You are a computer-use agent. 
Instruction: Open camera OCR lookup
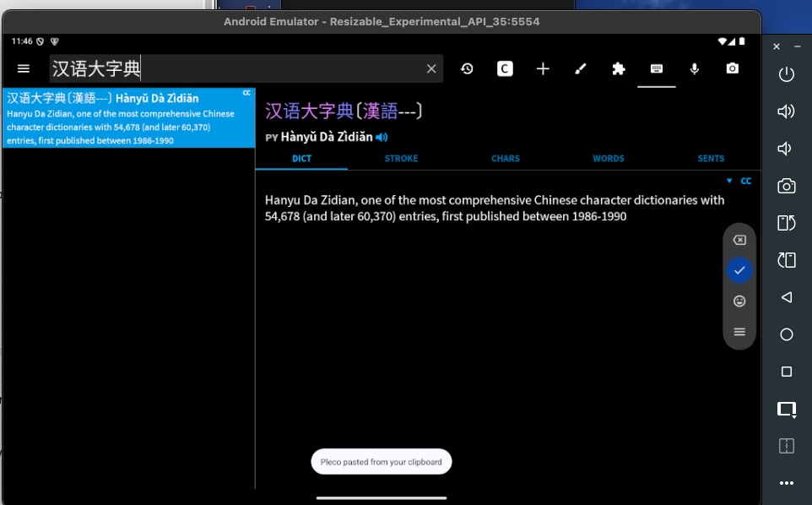(732, 68)
